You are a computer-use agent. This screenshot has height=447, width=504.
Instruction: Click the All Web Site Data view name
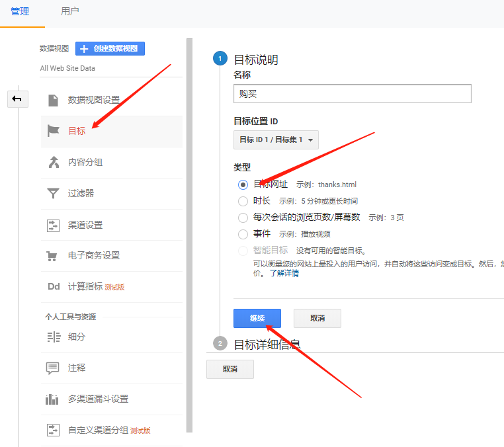click(x=67, y=68)
